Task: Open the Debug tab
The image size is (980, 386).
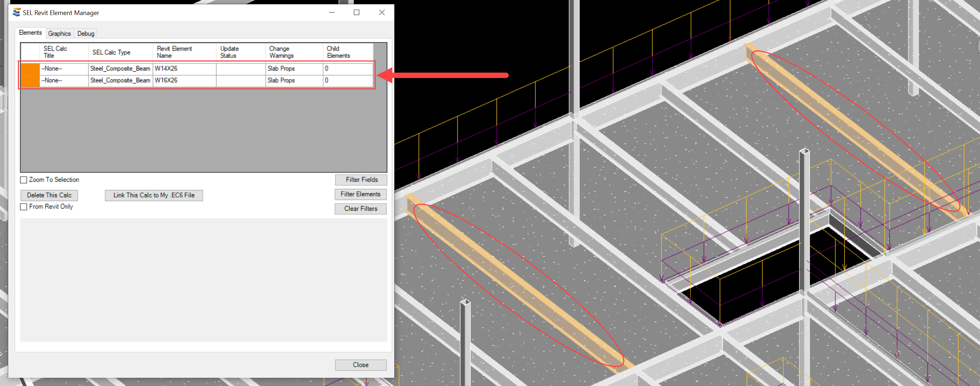Action: pos(86,34)
